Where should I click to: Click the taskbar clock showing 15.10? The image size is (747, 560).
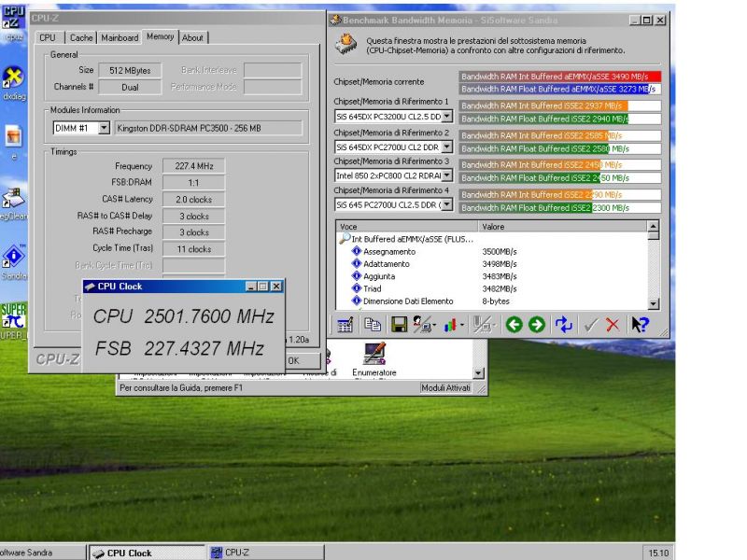[x=658, y=553]
